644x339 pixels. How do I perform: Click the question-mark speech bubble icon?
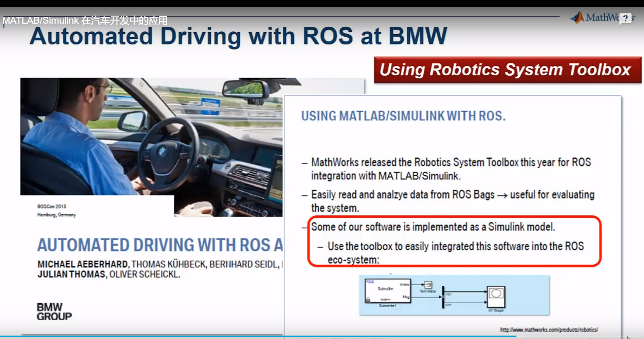tap(625, 18)
